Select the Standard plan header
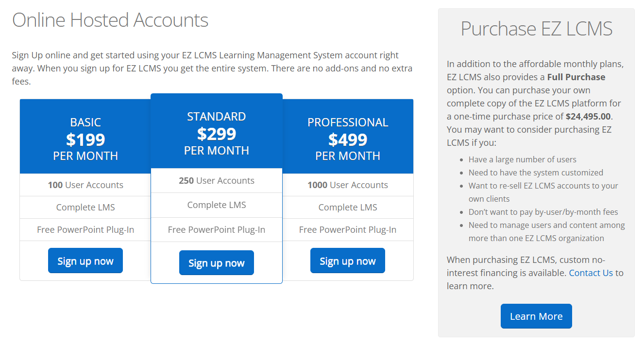Viewport: 644px width, 347px height. 216,116
